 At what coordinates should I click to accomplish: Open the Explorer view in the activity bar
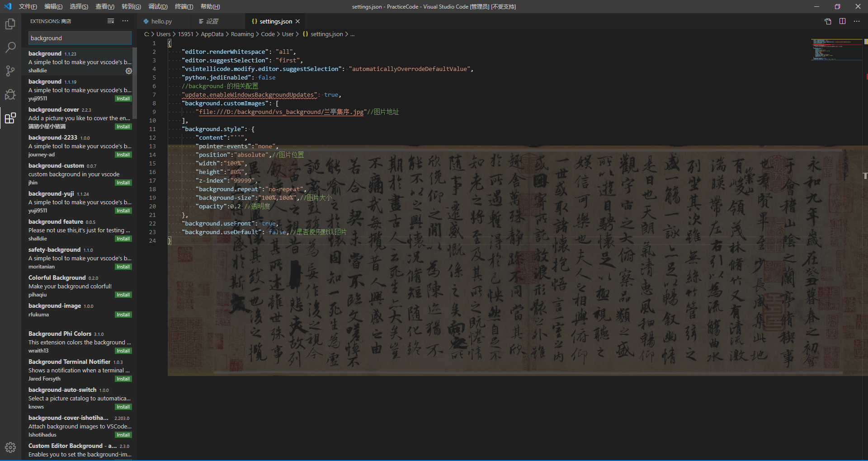(10, 25)
